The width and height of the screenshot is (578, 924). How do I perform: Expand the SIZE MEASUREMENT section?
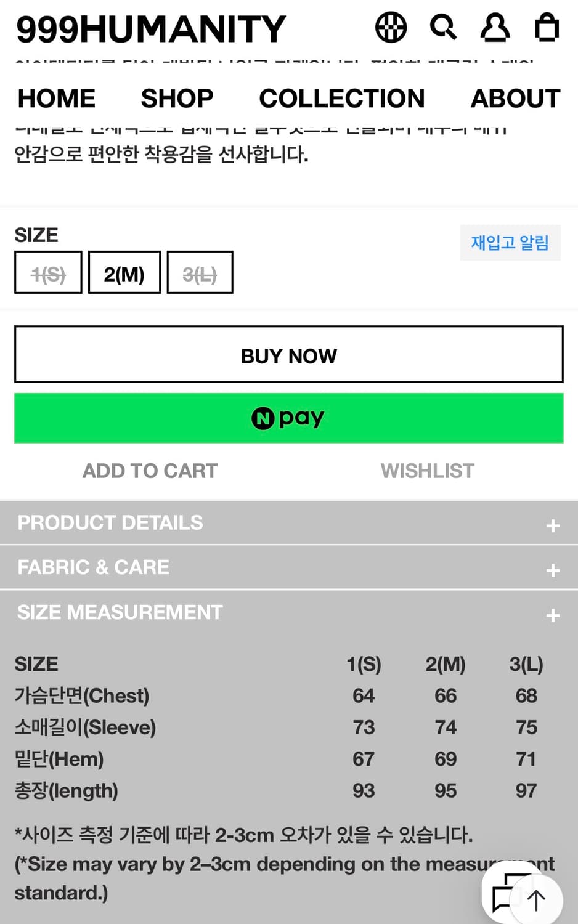288,612
